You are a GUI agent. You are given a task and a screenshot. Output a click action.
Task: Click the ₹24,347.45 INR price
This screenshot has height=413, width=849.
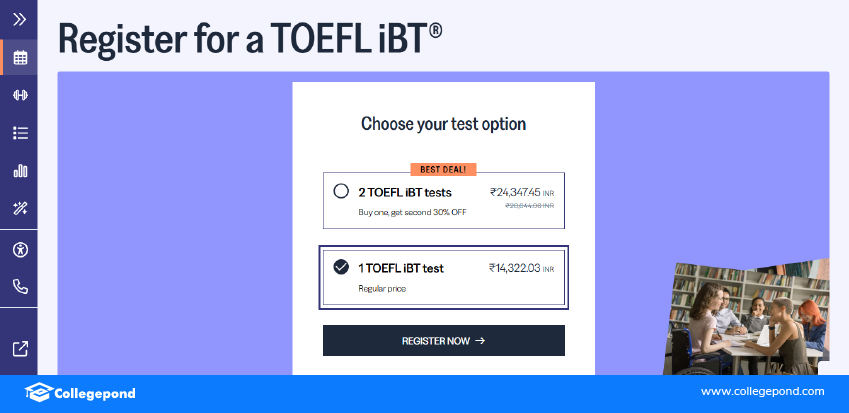click(x=521, y=192)
